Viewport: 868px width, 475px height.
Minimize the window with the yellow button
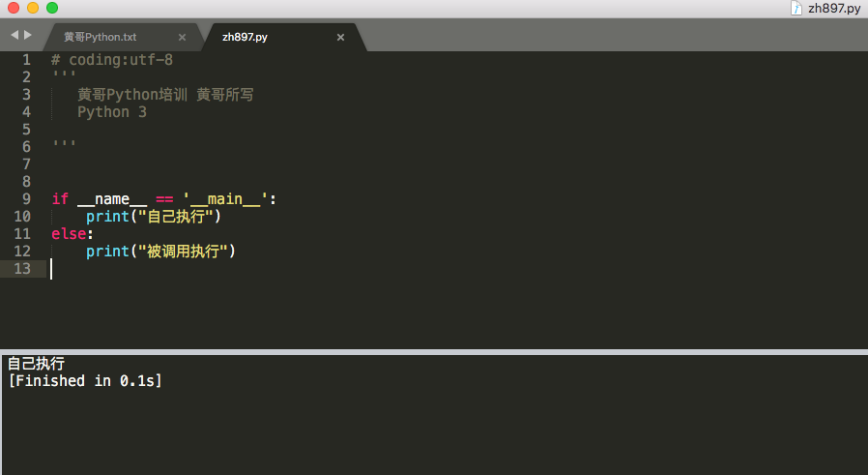coord(33,8)
